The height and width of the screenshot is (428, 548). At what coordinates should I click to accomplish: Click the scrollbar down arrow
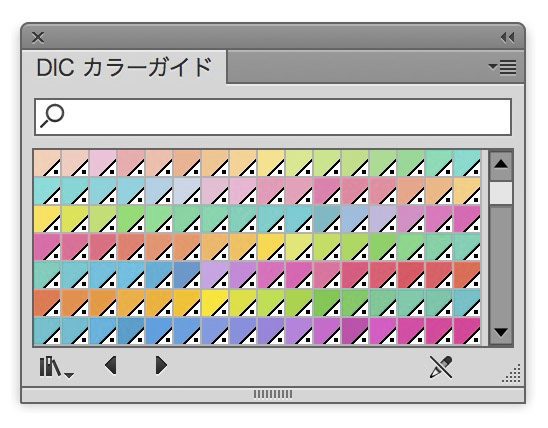point(501,333)
